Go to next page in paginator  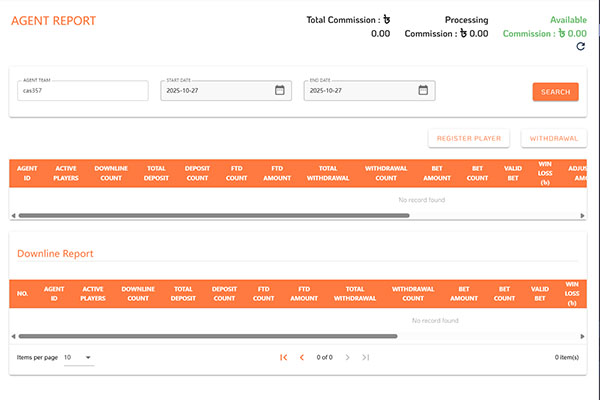pyautogui.click(x=347, y=357)
